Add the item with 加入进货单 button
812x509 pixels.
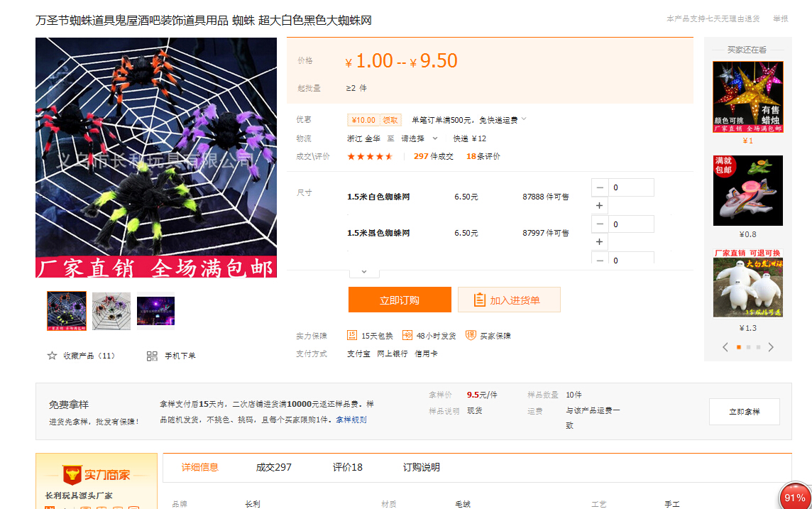pyautogui.click(x=509, y=300)
